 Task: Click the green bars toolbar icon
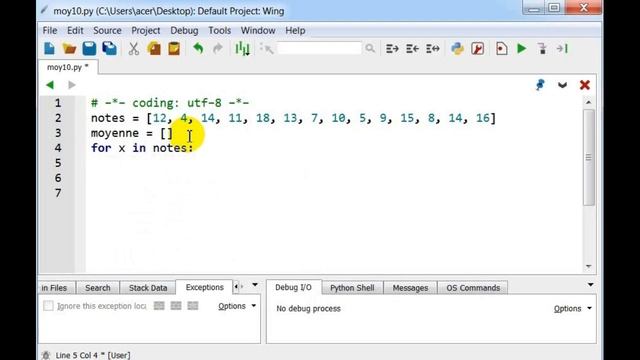[x=242, y=49]
